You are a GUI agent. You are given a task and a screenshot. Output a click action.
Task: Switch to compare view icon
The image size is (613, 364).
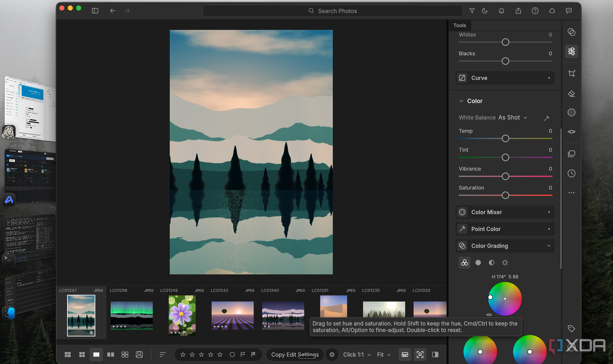point(111,355)
